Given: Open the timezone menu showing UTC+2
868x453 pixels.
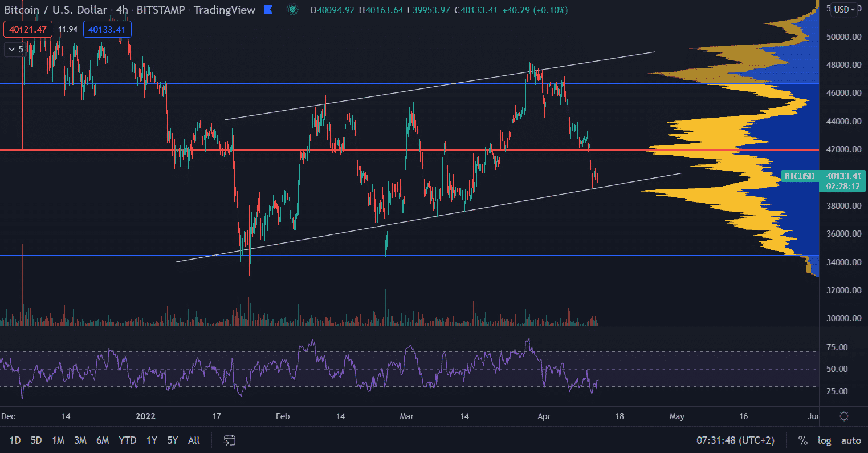Looking at the screenshot, I should coord(738,440).
